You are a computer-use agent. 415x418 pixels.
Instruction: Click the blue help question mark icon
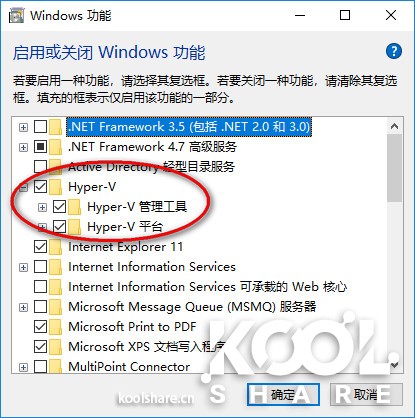click(394, 52)
